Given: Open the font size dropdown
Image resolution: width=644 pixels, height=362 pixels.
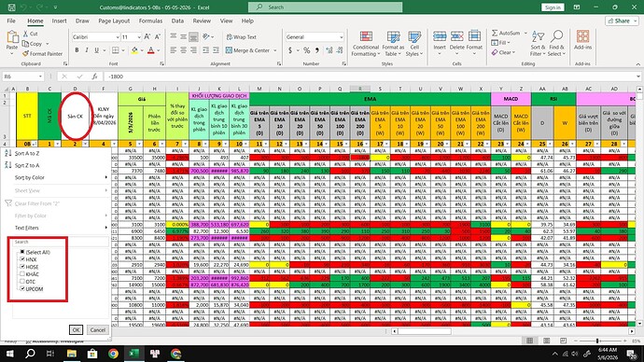Looking at the screenshot, I should pos(139,37).
